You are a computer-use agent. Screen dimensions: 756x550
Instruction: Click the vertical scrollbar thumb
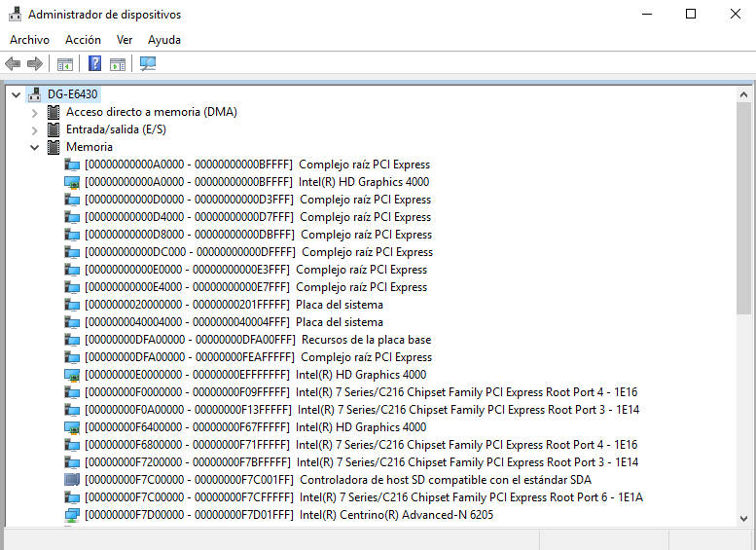point(743,208)
